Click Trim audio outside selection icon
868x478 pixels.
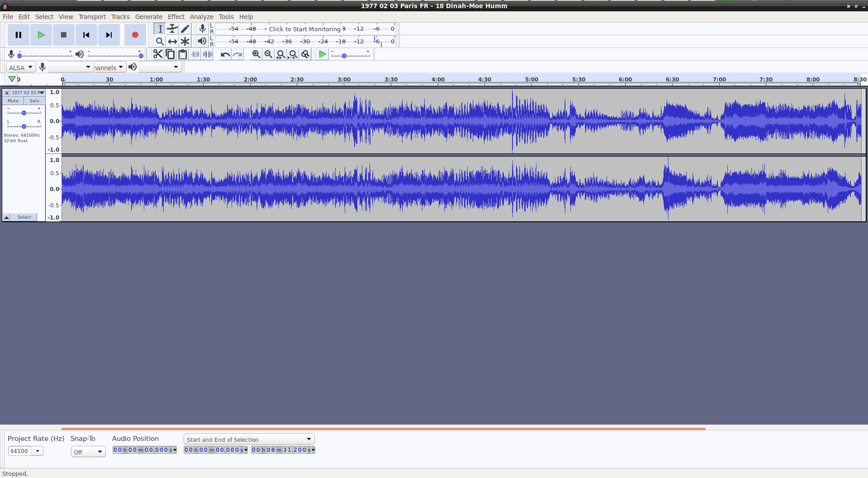(195, 54)
